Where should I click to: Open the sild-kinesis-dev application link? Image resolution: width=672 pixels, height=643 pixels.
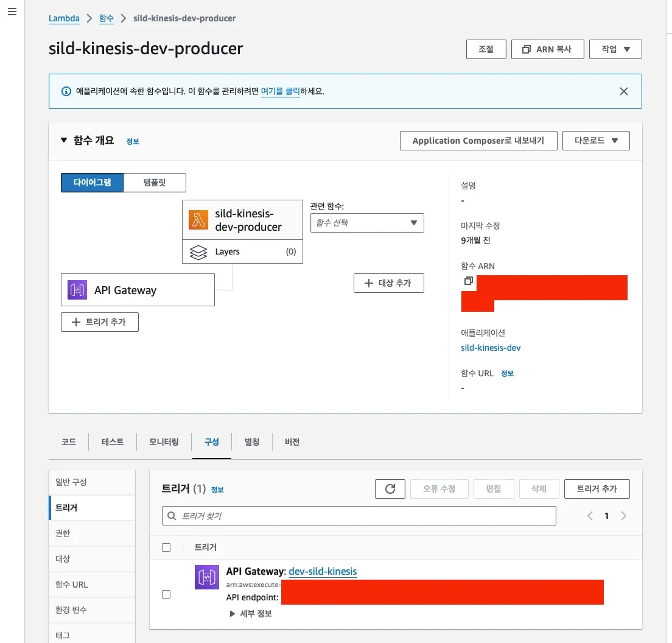pos(491,348)
